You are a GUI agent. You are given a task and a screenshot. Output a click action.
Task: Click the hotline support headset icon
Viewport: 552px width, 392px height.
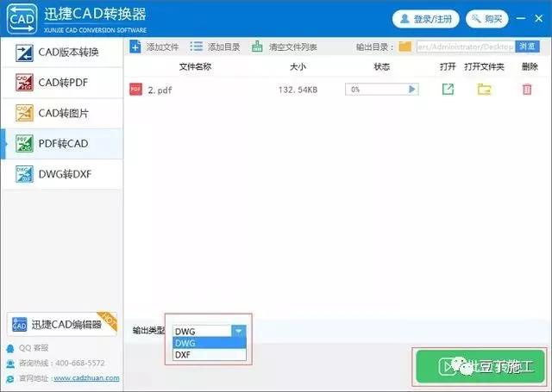(10, 364)
